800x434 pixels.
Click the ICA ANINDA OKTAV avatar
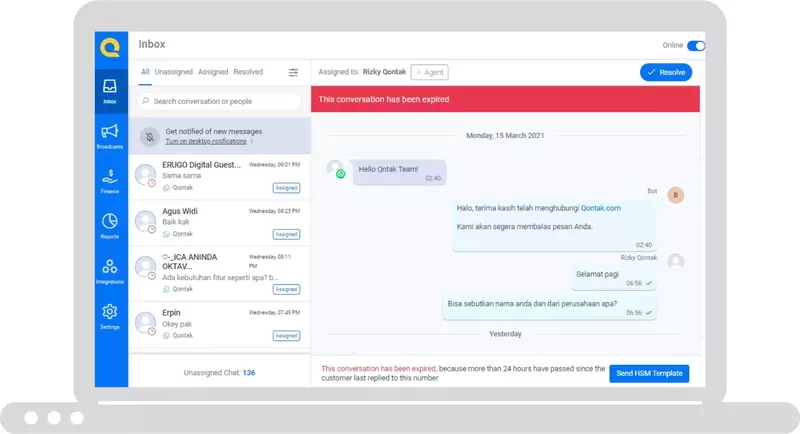145,267
